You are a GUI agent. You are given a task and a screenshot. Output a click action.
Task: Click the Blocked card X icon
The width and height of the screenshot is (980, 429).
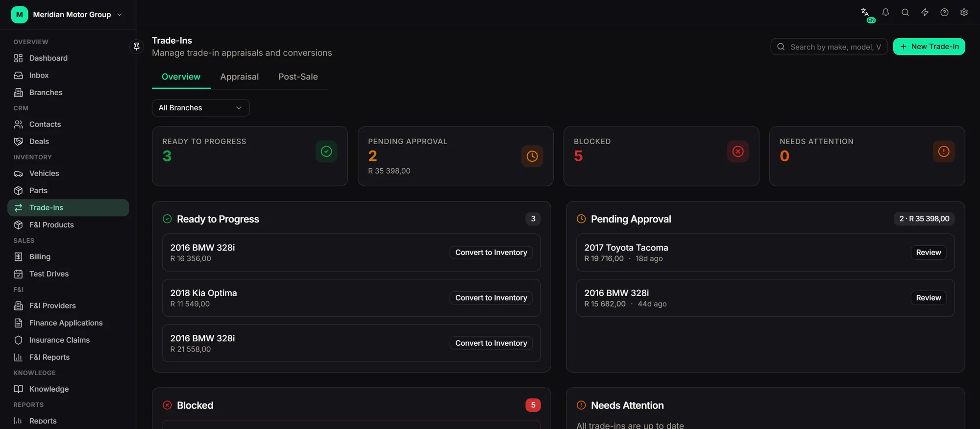pos(738,151)
